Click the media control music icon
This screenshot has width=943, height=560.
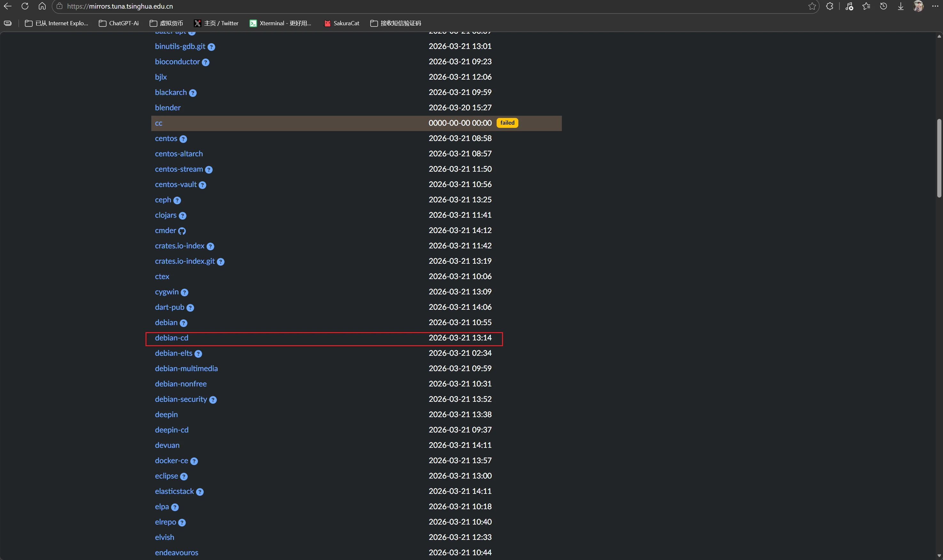[849, 6]
